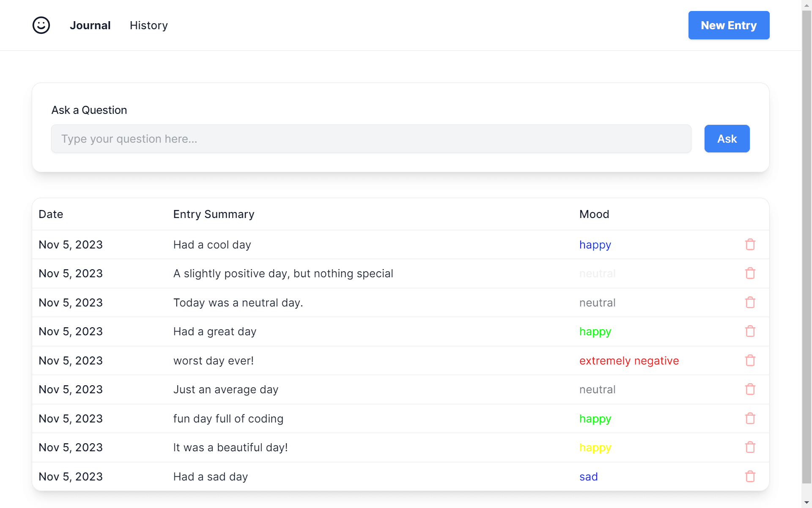Viewport: 812px width, 508px height.
Task: Delete the 'Had a sad day' entry
Action: click(750, 477)
